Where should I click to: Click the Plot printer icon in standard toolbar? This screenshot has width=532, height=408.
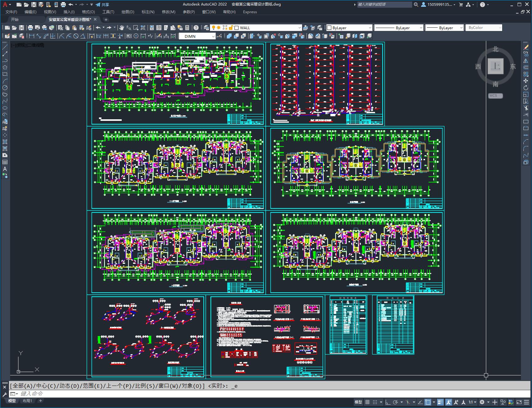tap(30, 28)
